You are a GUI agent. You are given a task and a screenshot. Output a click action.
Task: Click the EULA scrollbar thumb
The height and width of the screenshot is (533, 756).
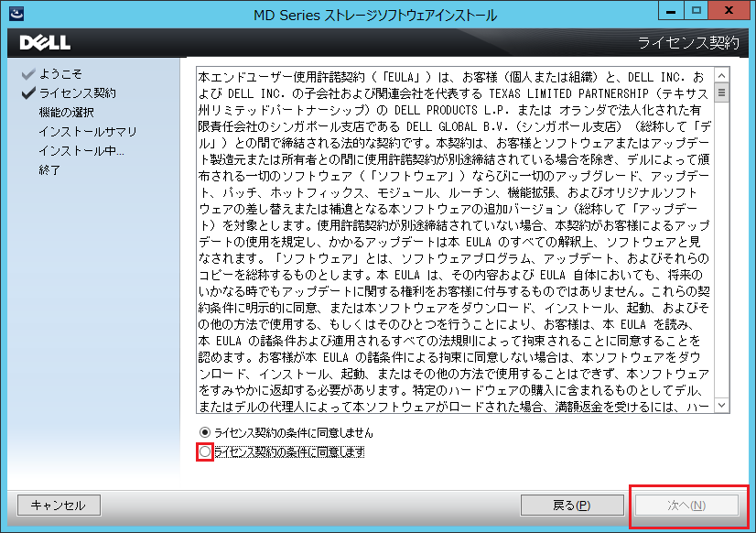click(722, 92)
